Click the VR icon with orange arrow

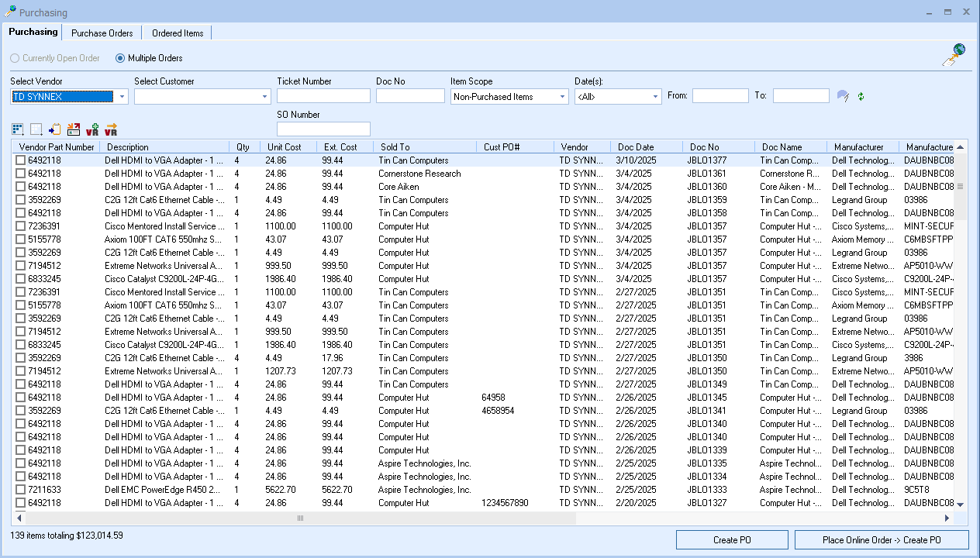(111, 129)
